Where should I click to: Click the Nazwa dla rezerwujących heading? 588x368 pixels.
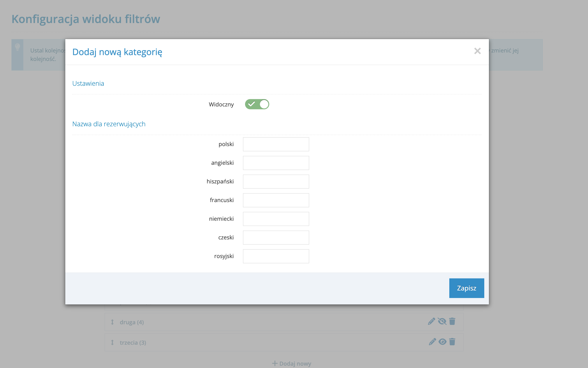point(109,124)
